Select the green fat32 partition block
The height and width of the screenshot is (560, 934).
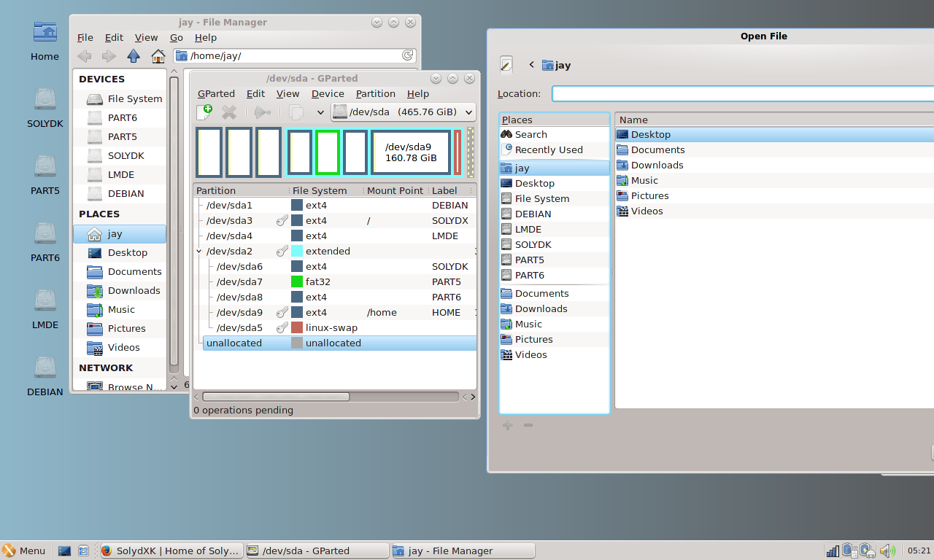click(328, 152)
